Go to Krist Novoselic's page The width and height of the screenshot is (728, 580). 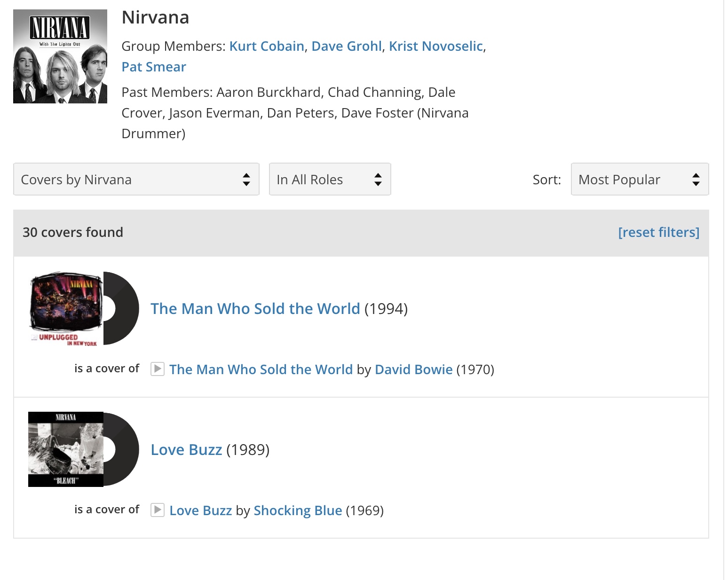[x=435, y=46]
